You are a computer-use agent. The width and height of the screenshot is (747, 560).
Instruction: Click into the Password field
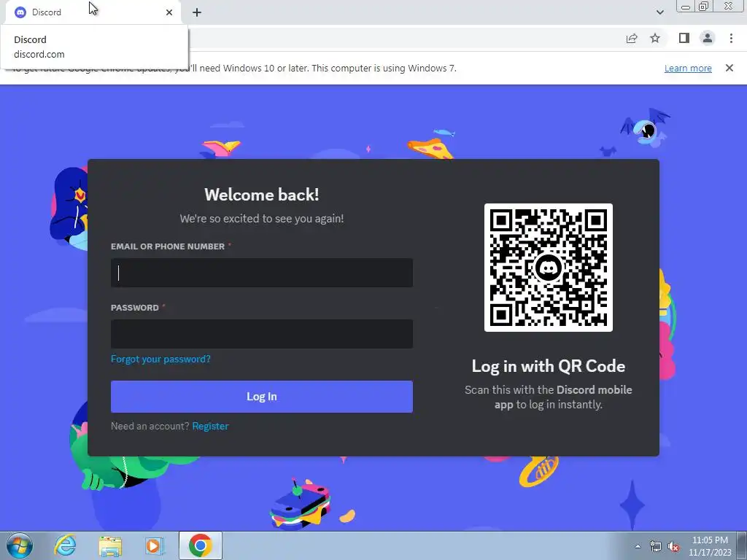pyautogui.click(x=262, y=334)
